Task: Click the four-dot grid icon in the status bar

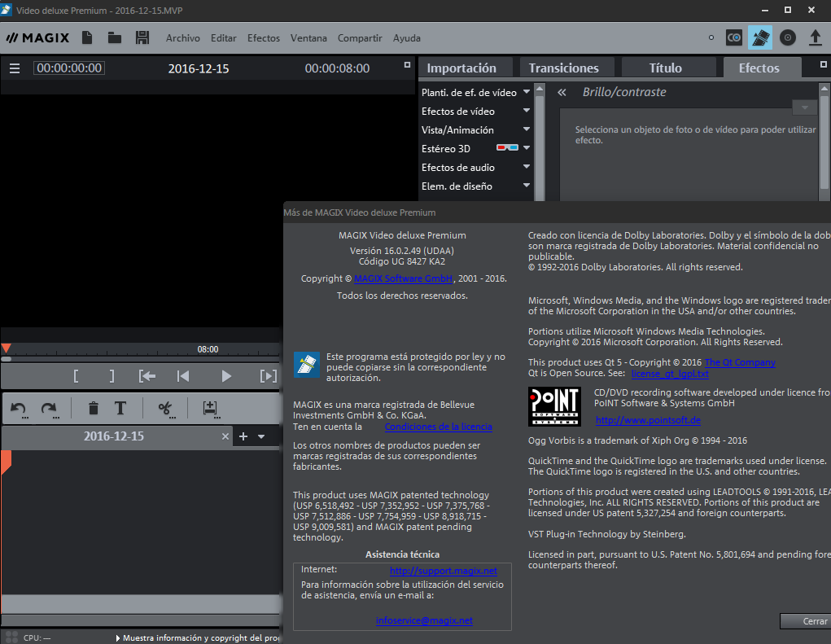Action: [11, 637]
